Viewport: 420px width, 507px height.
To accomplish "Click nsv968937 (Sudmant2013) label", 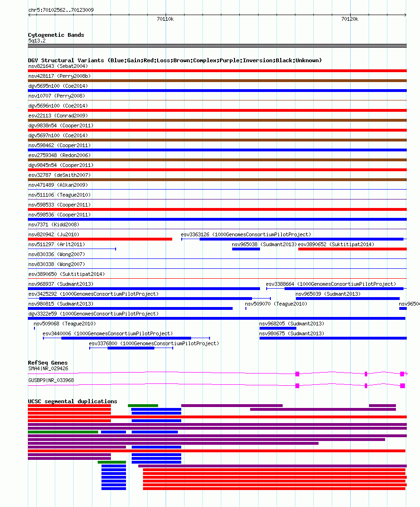I will (61, 284).
